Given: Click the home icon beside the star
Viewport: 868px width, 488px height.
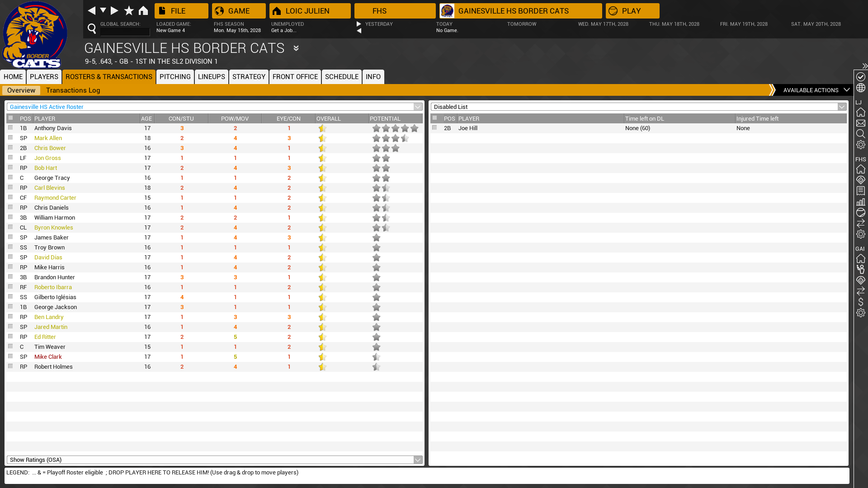Looking at the screenshot, I should (143, 10).
